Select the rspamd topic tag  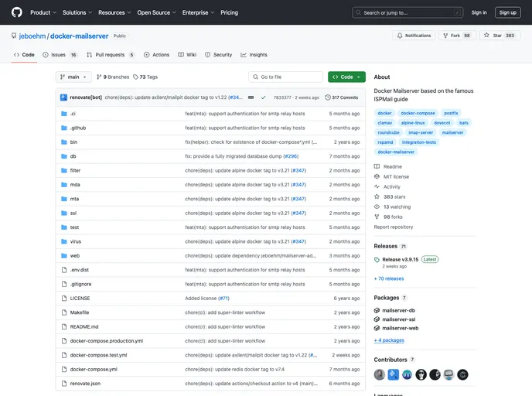pyautogui.click(x=385, y=142)
